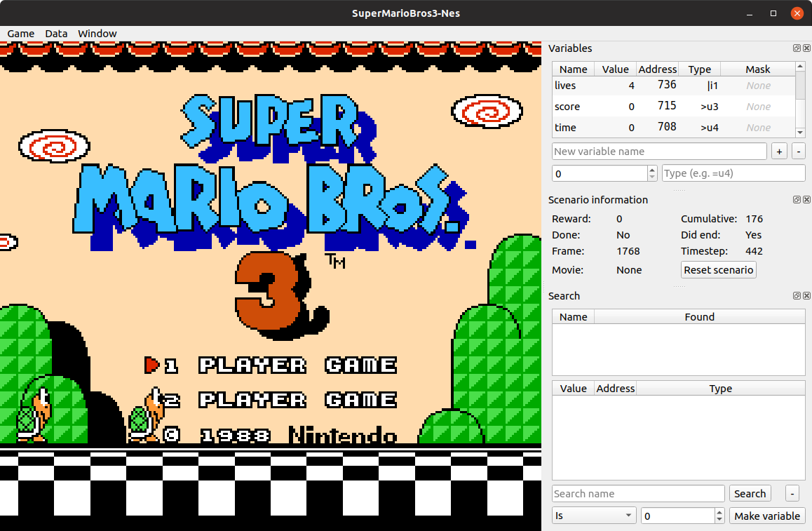Image resolution: width=812 pixels, height=531 pixels.
Task: Click address 736 in the lives row
Action: point(667,85)
